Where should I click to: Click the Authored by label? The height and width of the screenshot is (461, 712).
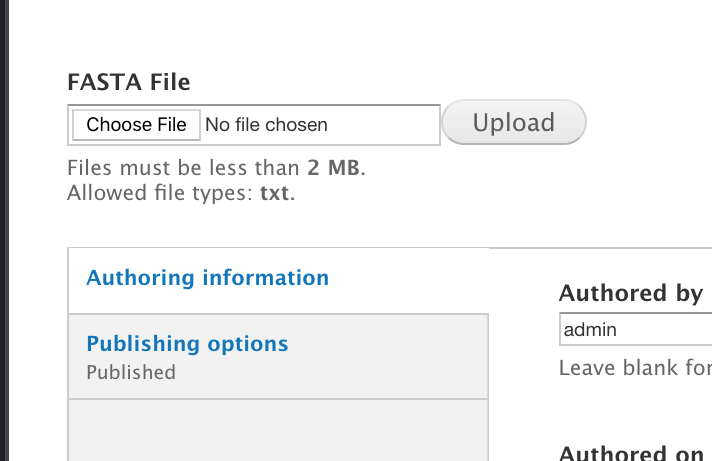click(631, 293)
